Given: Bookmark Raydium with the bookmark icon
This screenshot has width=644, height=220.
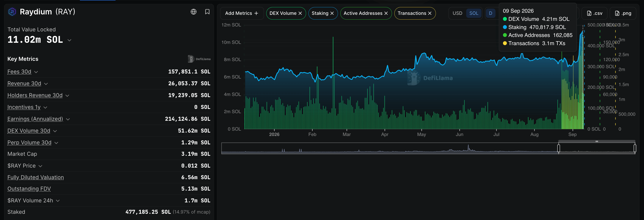Looking at the screenshot, I should [x=207, y=12].
